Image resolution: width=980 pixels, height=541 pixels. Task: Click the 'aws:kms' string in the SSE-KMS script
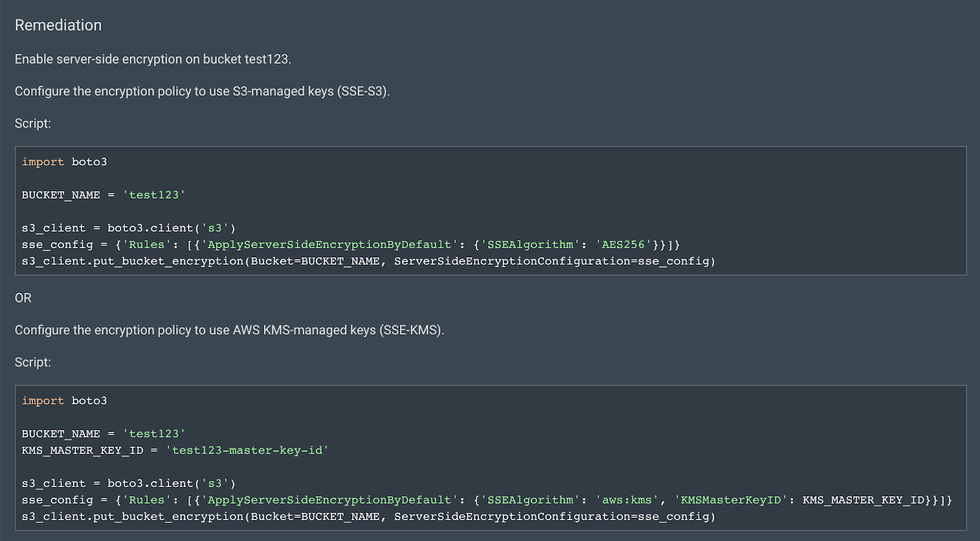(627, 500)
